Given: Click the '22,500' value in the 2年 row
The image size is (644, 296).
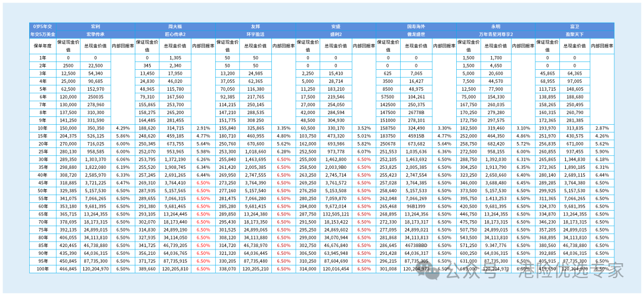Looking at the screenshot, I should (95, 66).
